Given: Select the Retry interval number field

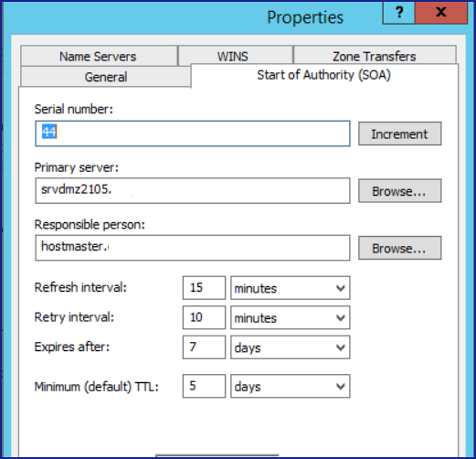Looking at the screenshot, I should click(x=204, y=317).
